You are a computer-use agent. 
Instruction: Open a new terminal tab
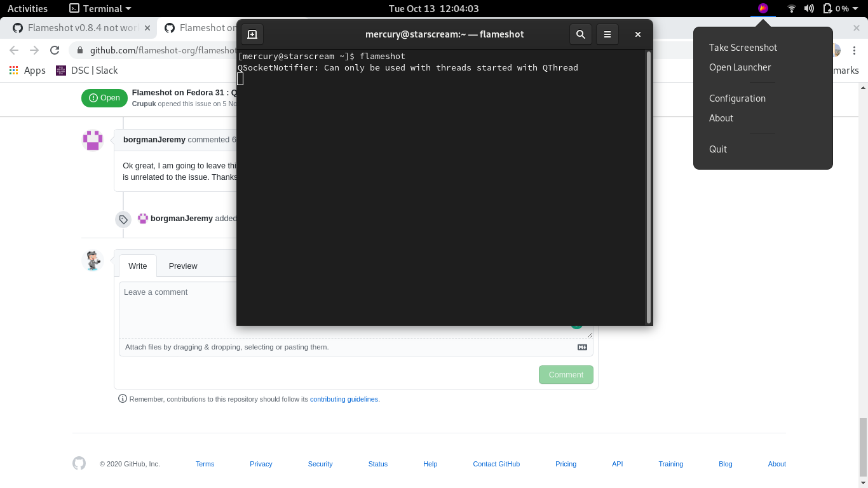tap(252, 34)
